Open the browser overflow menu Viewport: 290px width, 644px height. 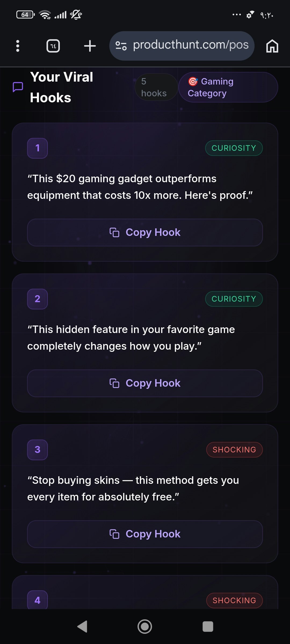tap(18, 46)
